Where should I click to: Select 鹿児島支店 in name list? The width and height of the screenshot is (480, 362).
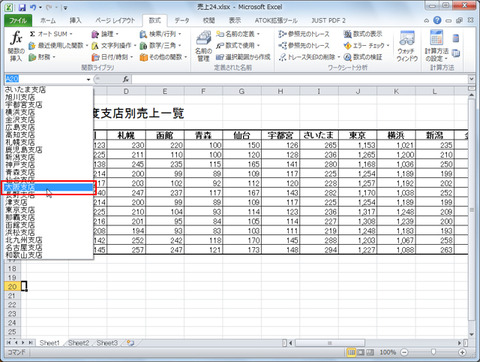click(49, 150)
